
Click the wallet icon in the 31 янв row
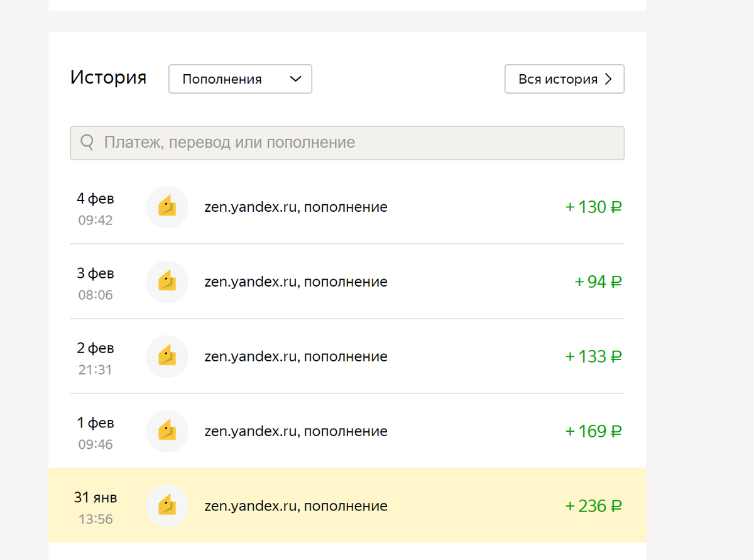pos(167,506)
